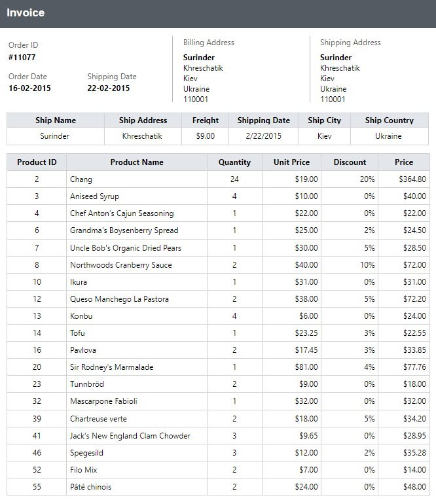The image size is (436, 504).
Task: Select the Quantity column header
Action: click(234, 162)
